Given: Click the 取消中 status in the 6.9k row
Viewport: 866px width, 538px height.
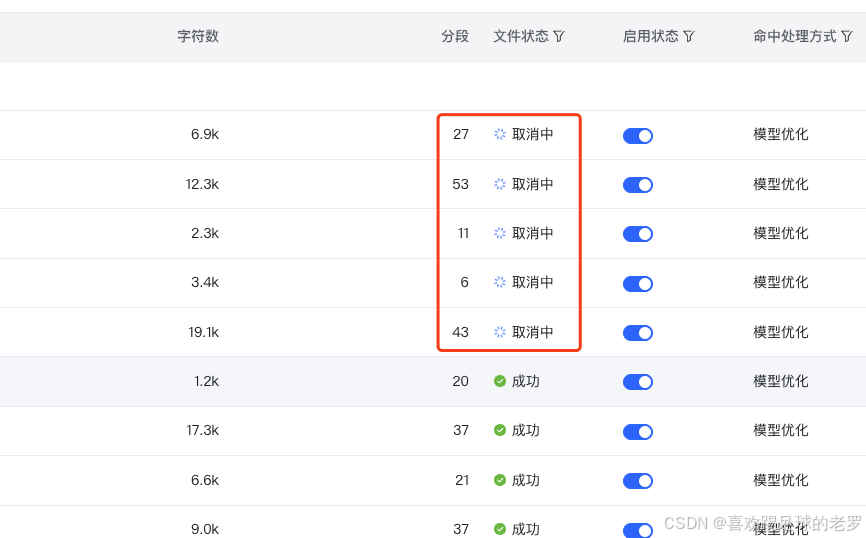Looking at the screenshot, I should [532, 134].
